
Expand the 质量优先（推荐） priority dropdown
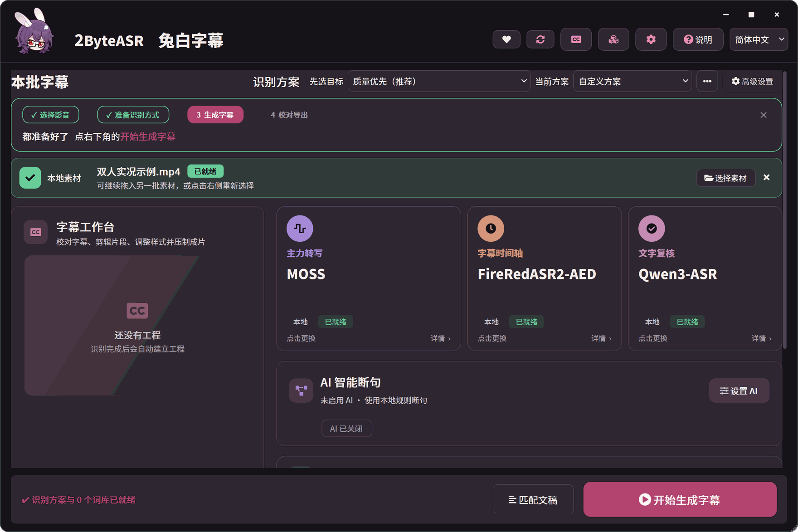(439, 81)
